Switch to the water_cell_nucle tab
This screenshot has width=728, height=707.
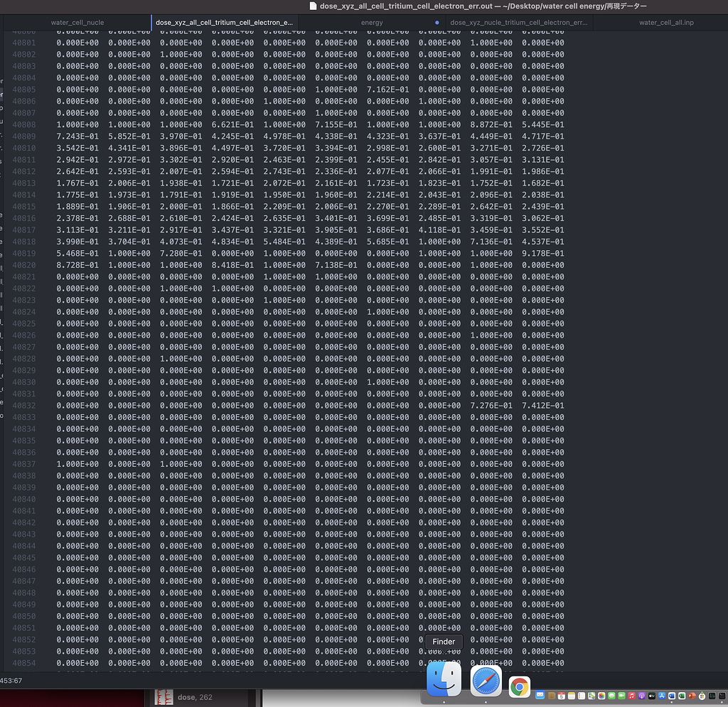tap(77, 23)
